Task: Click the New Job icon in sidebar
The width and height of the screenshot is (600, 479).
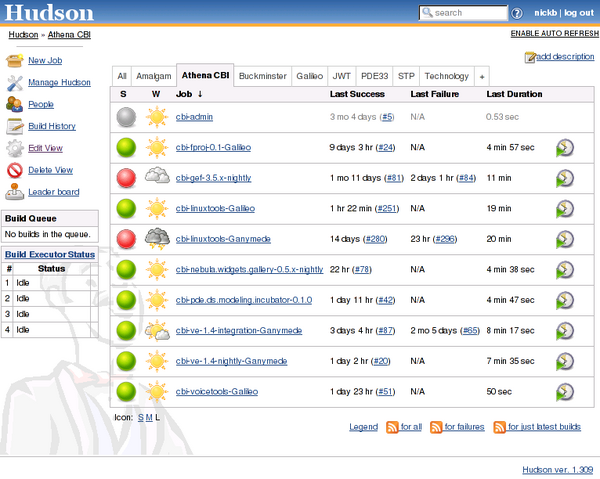Action: coord(14,61)
